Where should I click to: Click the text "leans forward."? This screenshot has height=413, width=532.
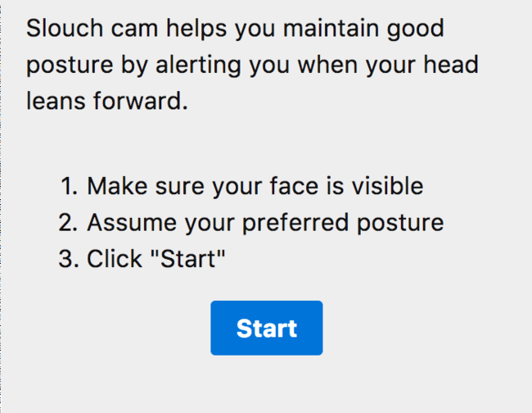coord(107,102)
